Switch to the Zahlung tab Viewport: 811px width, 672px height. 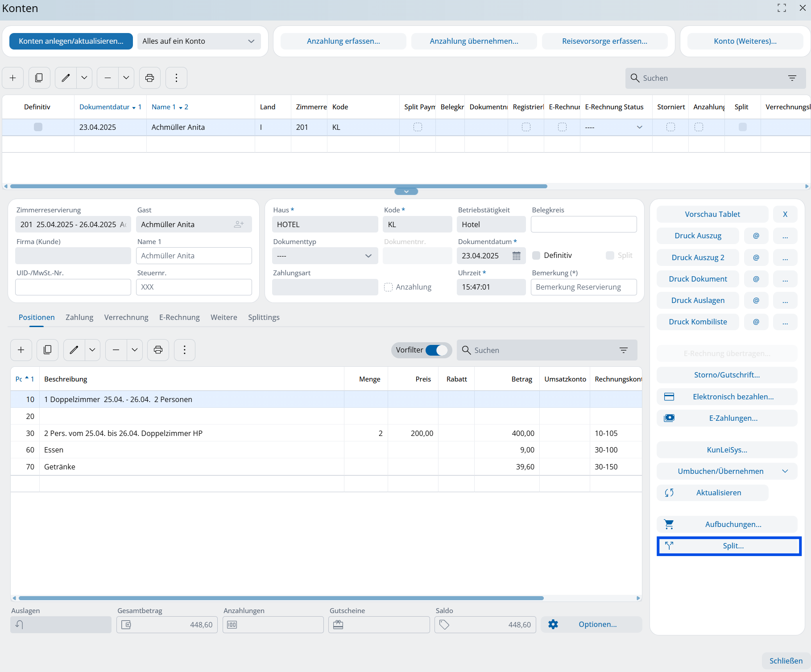[79, 317]
